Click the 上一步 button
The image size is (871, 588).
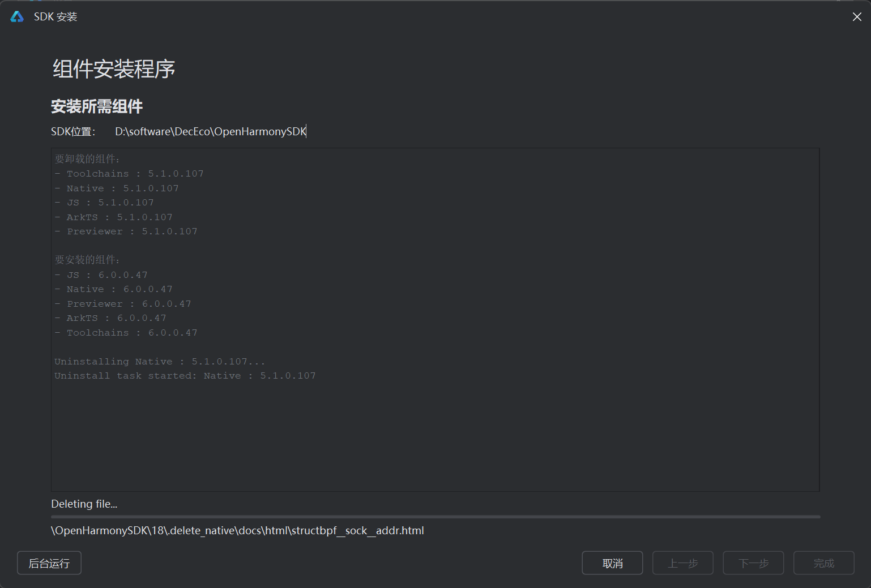(x=682, y=563)
